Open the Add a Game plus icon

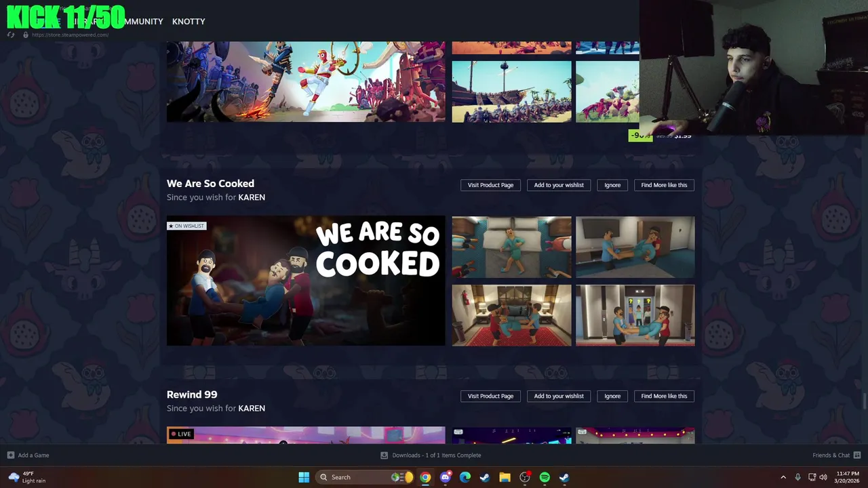[x=10, y=455]
